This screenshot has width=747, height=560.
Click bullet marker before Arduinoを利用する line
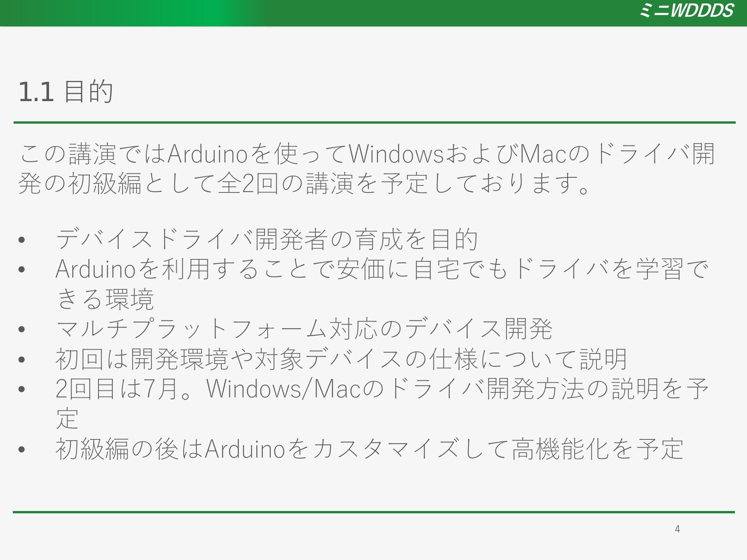coord(22,269)
